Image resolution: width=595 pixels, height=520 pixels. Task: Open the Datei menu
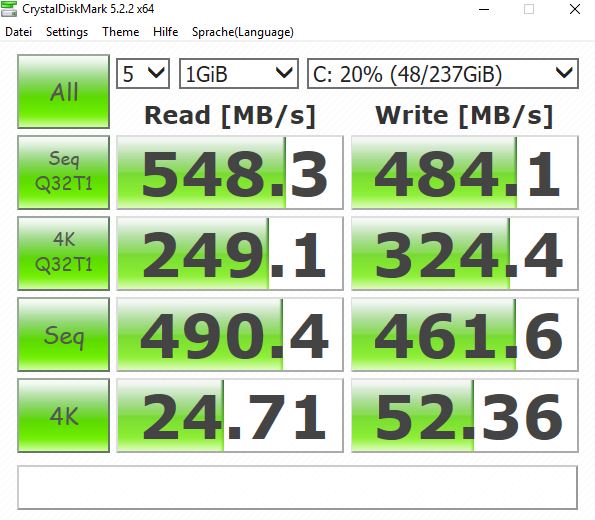tap(18, 32)
